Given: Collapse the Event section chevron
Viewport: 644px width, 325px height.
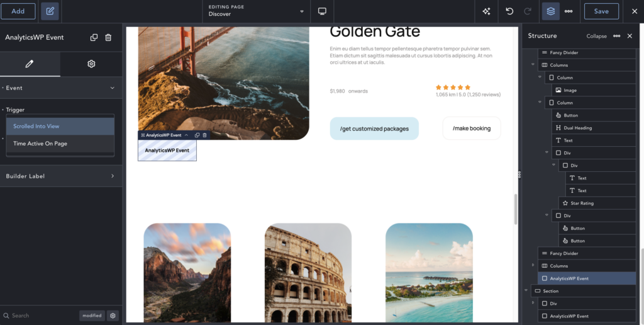Looking at the screenshot, I should pos(113,88).
